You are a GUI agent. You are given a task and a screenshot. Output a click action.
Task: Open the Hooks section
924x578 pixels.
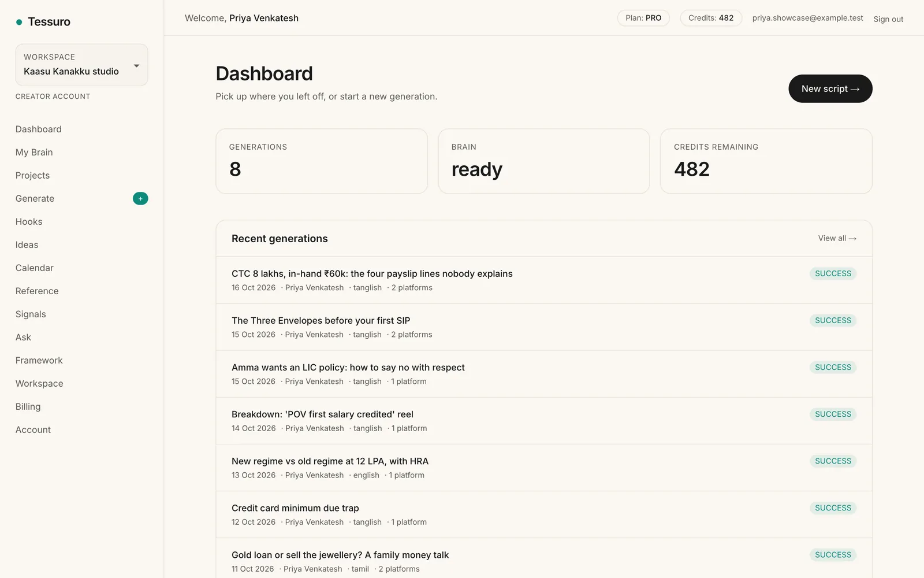pyautogui.click(x=29, y=221)
